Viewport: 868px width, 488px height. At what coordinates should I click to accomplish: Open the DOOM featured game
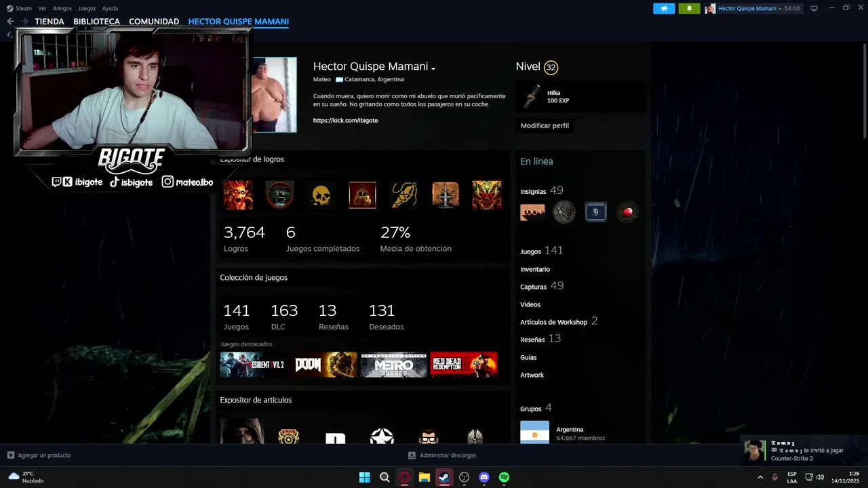coord(323,365)
